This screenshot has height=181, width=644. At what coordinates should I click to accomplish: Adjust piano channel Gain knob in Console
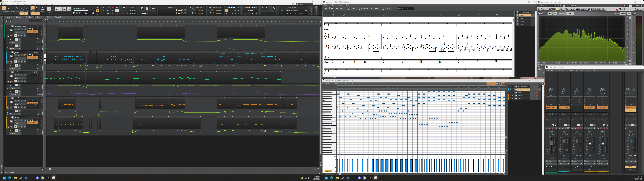[x=564, y=90]
